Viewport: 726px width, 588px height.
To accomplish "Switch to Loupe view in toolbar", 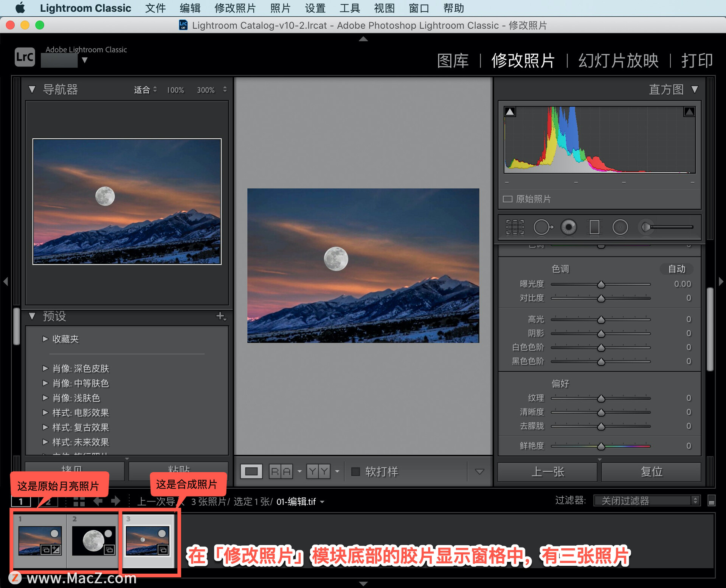I will click(x=251, y=471).
